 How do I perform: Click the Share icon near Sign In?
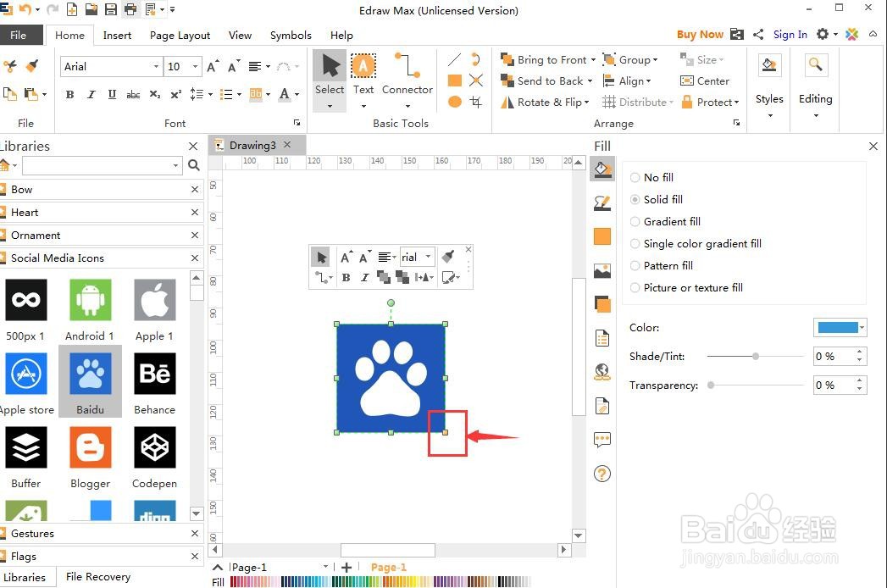point(758,35)
